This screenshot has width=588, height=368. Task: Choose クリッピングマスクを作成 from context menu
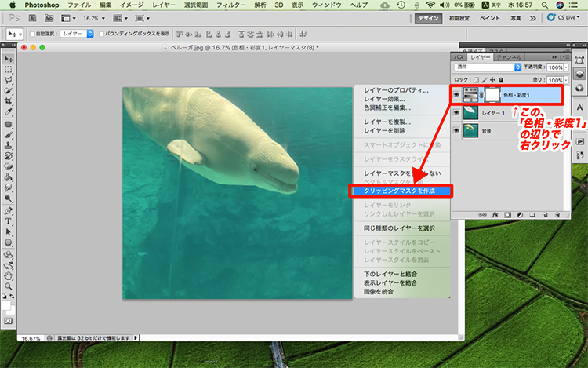click(x=401, y=191)
